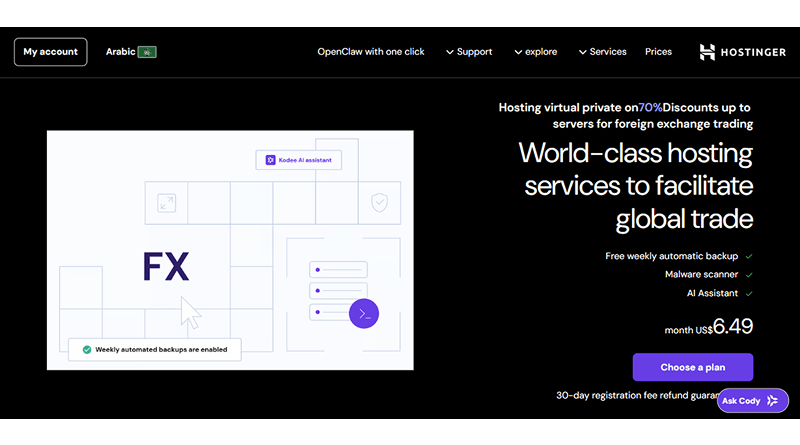Open the Prices menu item
Viewport: 800px width, 445px height.
(658, 52)
